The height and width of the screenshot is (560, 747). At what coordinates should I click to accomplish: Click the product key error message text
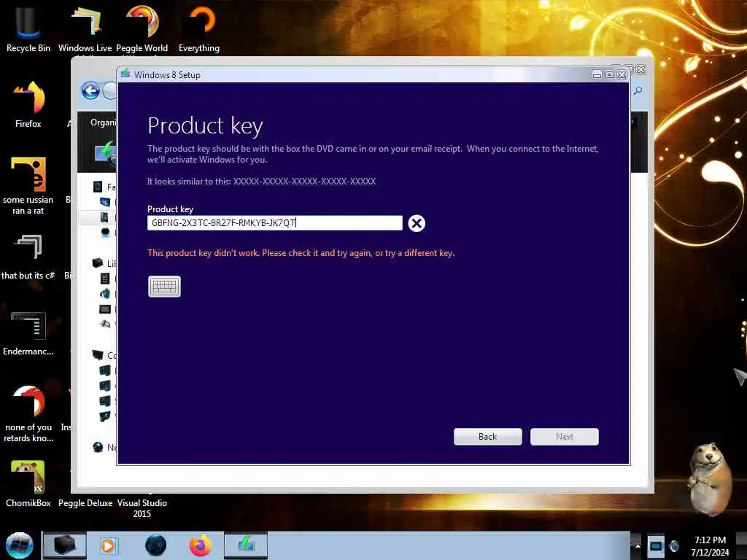pos(301,253)
